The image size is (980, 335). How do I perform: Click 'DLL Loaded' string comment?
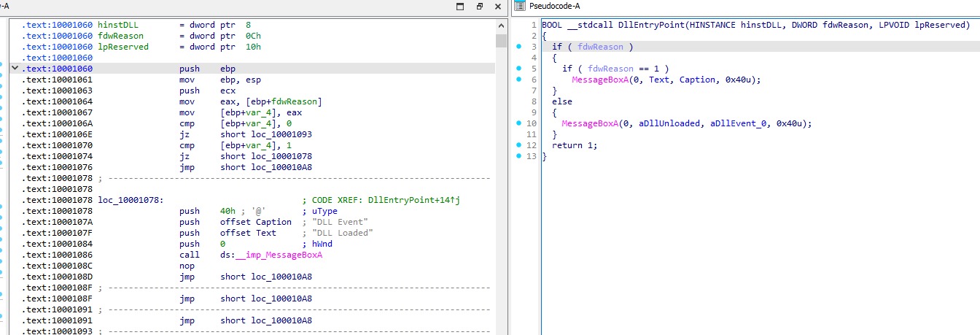pos(342,233)
